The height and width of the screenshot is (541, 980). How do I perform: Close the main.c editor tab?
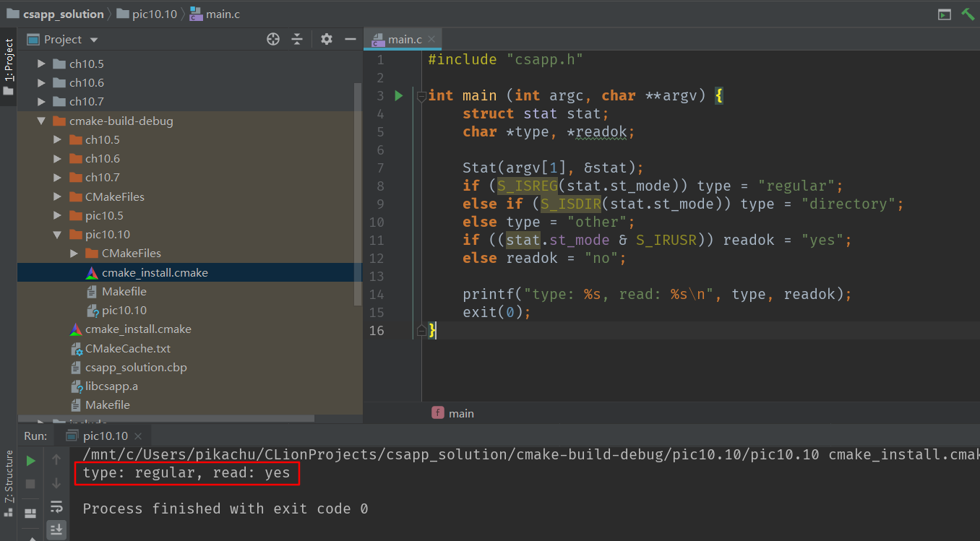coord(432,40)
